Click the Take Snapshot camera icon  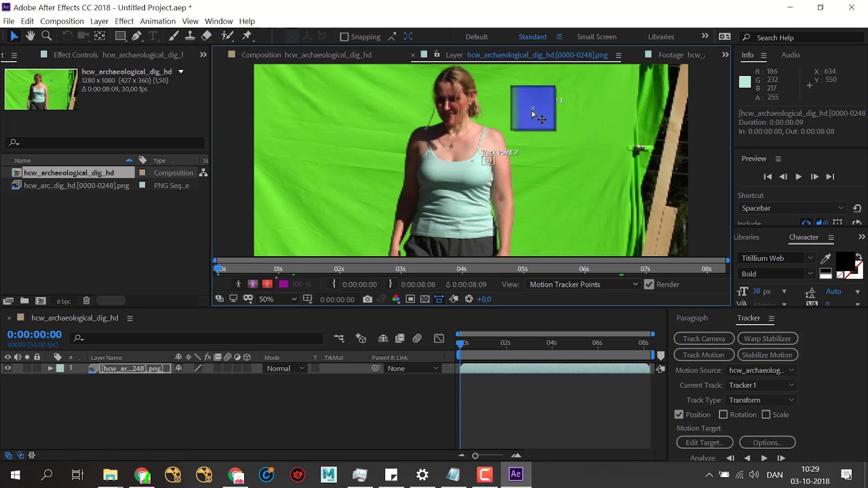[368, 299]
